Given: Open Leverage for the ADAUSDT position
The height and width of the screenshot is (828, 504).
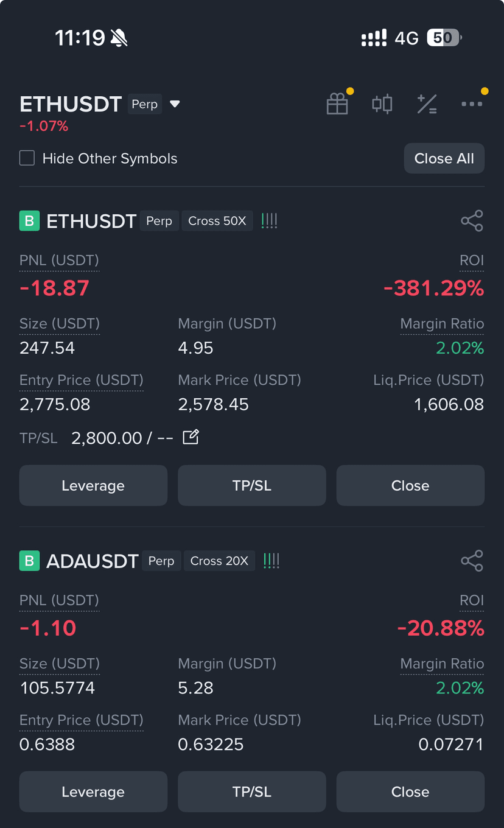Looking at the screenshot, I should (93, 791).
